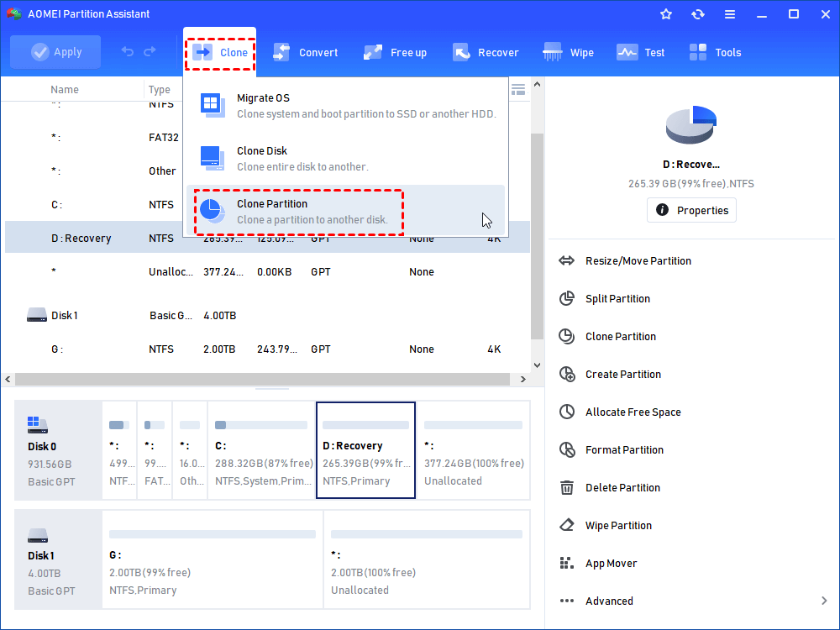
Task: Select 2.00TB unallocated block on Disk 1
Action: 427,559
